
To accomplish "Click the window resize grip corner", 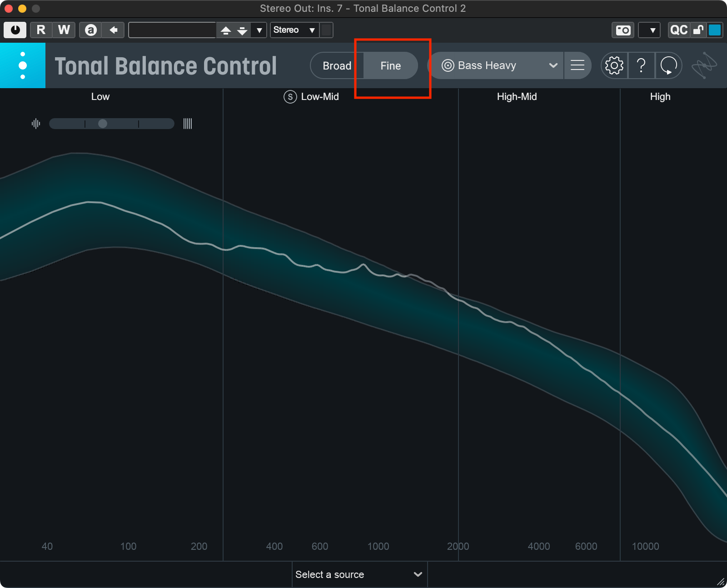I will (721, 582).
